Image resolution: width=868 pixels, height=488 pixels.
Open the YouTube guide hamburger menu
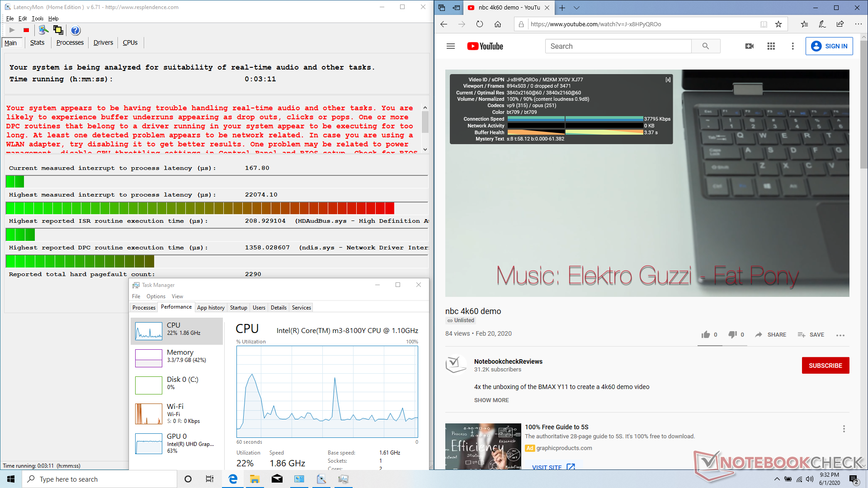click(x=451, y=46)
